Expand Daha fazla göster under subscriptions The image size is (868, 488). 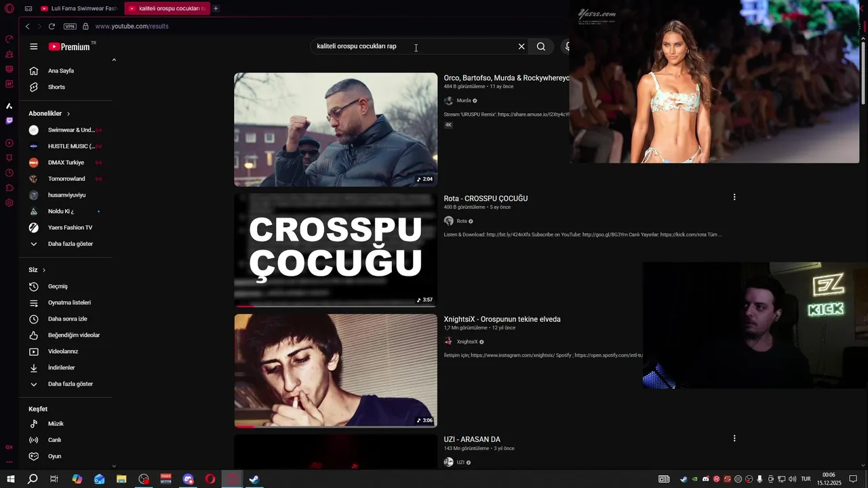[x=66, y=244]
